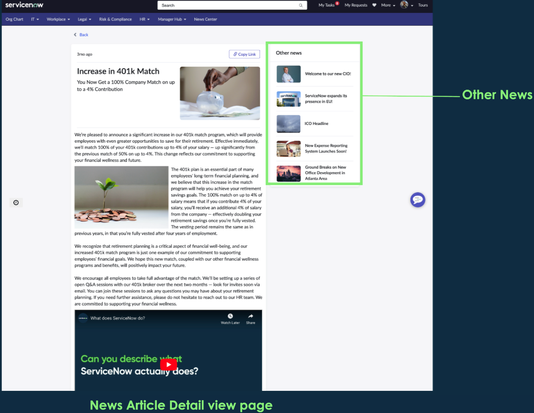Open My Tasks
534x413 pixels.
pos(327,5)
